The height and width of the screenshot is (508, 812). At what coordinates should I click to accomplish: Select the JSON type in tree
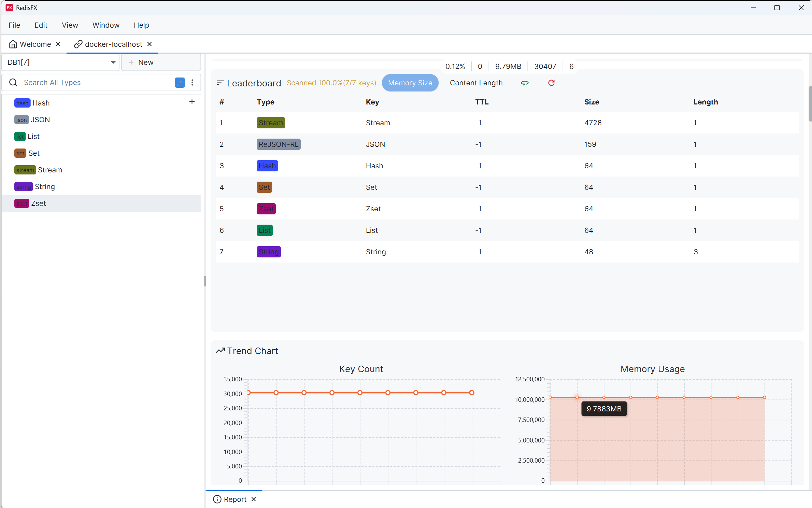pos(40,120)
